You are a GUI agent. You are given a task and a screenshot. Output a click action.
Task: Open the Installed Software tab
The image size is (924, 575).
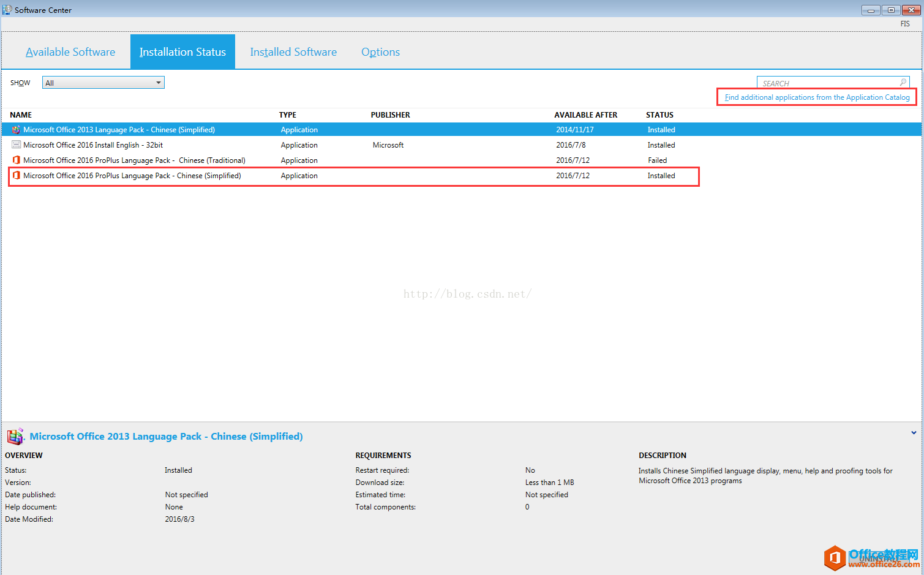point(293,52)
